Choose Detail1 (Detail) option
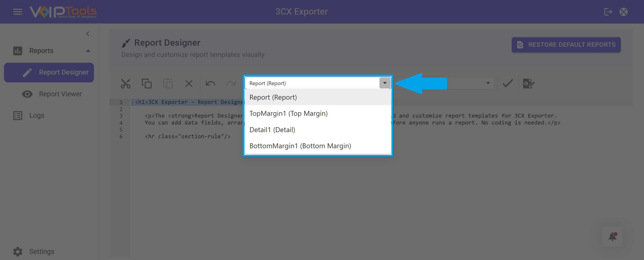Viewport: 644px width, 260px height. click(x=318, y=130)
